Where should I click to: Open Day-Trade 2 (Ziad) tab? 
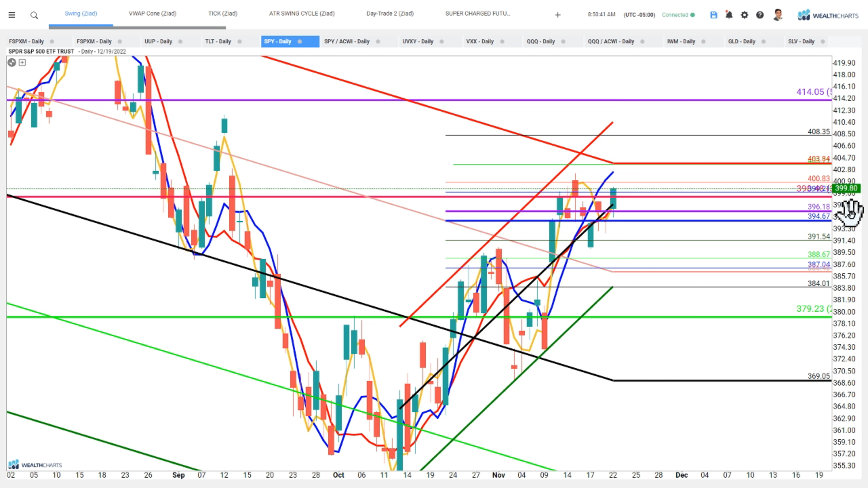point(390,14)
